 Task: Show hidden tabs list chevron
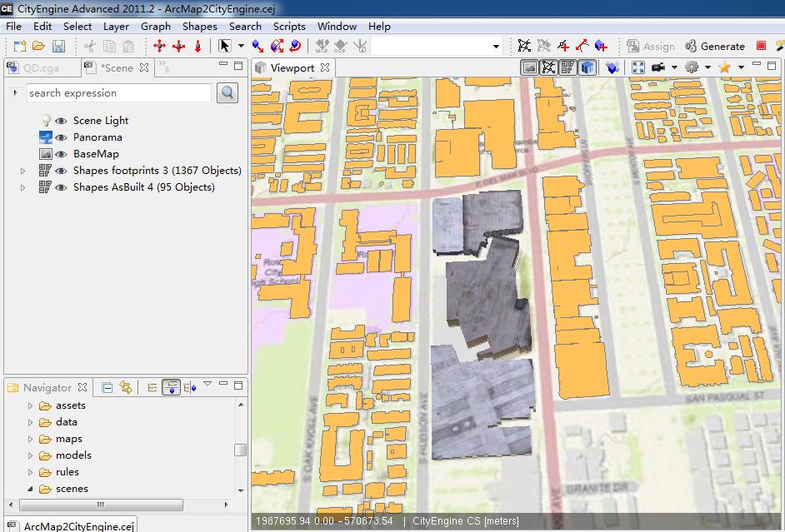[163, 66]
